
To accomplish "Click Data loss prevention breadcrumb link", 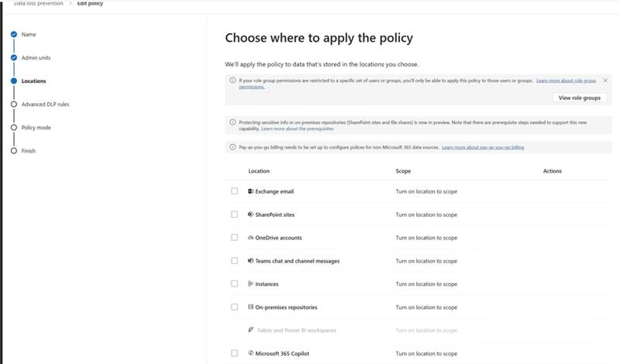I will [x=38, y=3].
